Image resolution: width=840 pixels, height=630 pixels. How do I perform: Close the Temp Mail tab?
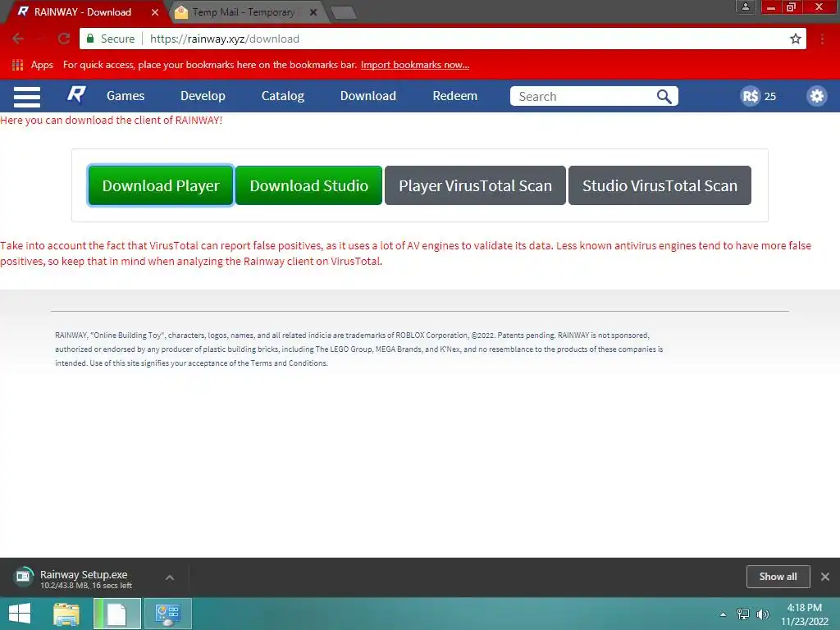click(x=313, y=12)
